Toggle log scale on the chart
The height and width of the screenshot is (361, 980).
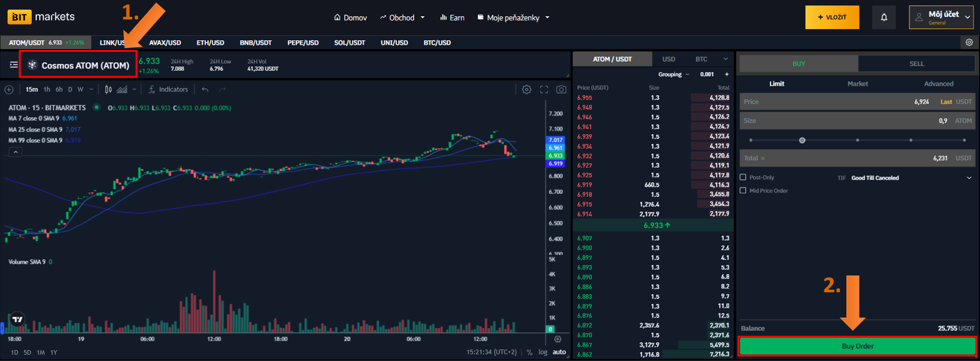click(x=543, y=352)
